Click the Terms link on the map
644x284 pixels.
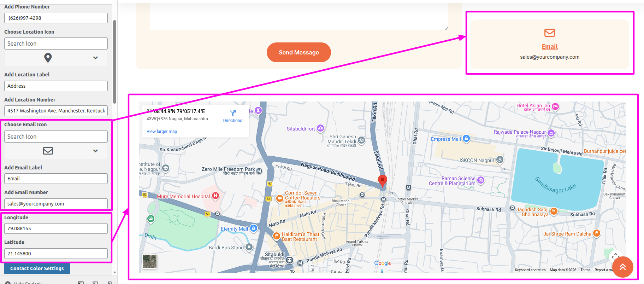point(585,270)
